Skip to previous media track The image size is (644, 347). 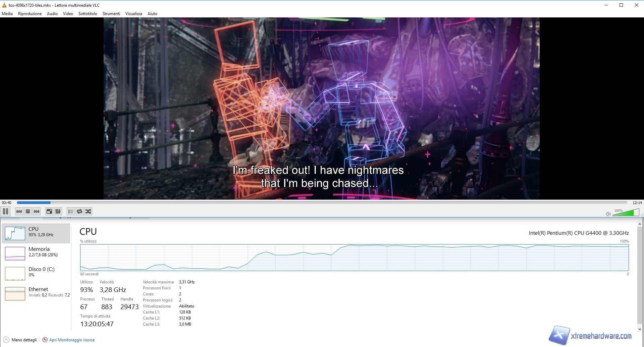click(19, 211)
